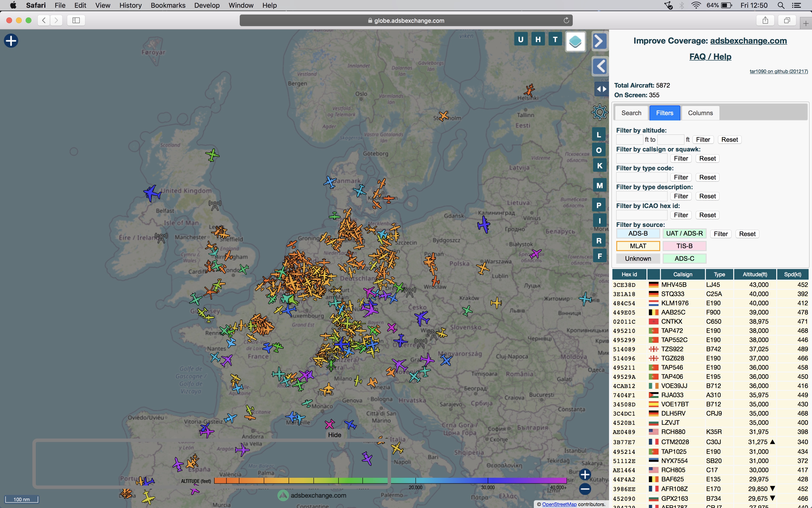The width and height of the screenshot is (812, 508).
Task: Toggle the P map option button
Action: click(x=599, y=205)
